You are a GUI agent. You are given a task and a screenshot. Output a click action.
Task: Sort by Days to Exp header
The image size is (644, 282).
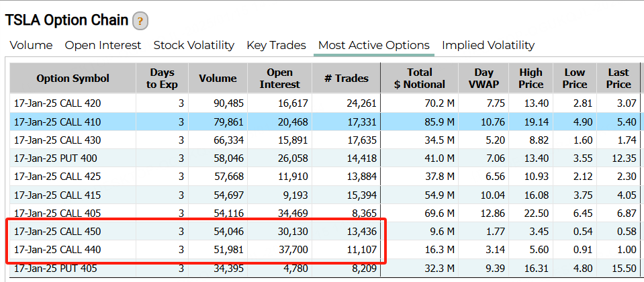163,79
